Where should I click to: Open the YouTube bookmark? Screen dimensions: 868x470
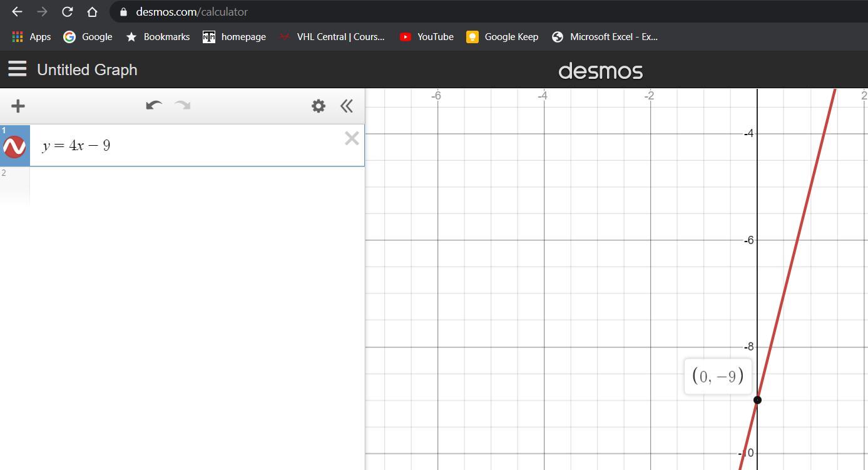click(x=427, y=37)
